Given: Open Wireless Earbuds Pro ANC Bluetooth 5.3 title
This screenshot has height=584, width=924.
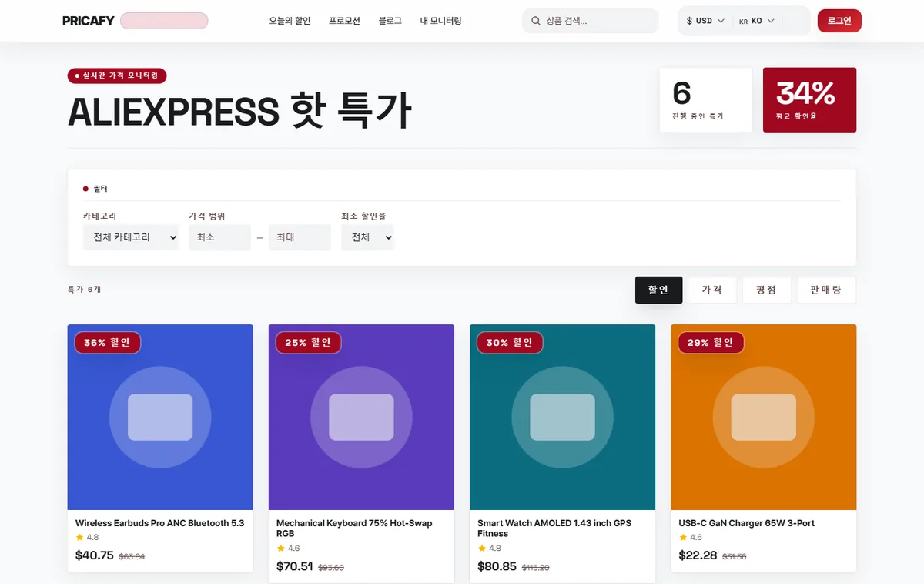Looking at the screenshot, I should pos(159,523).
